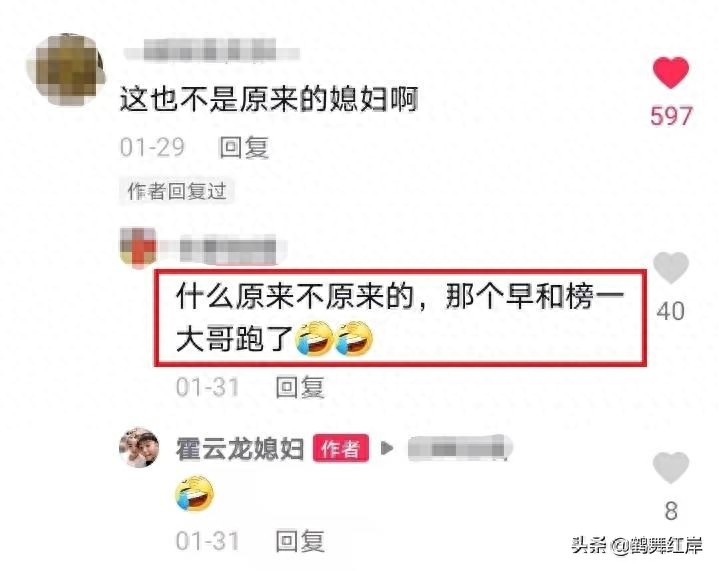Reply to the highlighted 01-31 comment
Viewport: 719px width, 571px height.
pyautogui.click(x=300, y=388)
